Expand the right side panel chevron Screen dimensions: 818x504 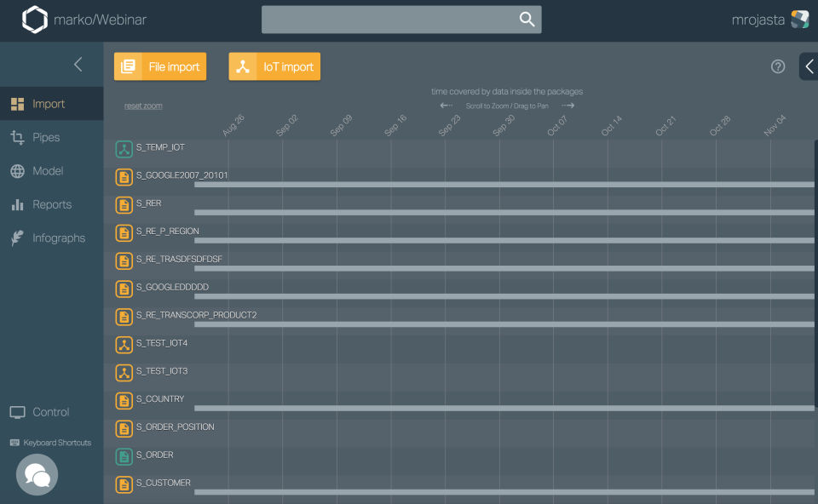click(809, 66)
